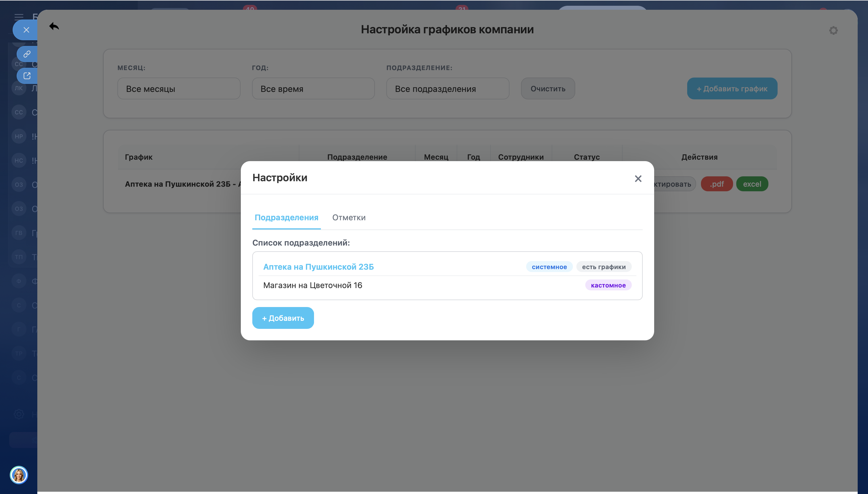
Task: Open Аптека на Пушкинской 23Б link
Action: click(x=318, y=267)
